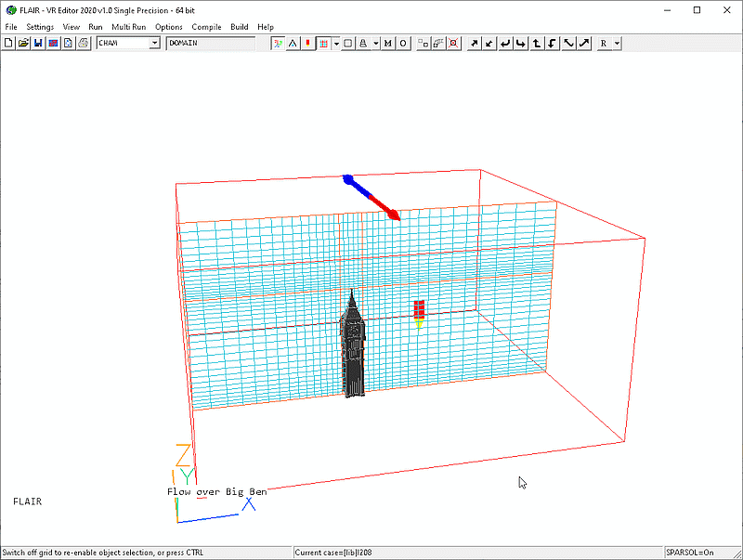
Task: Click the greyed object staircase icon
Action: coord(438,43)
